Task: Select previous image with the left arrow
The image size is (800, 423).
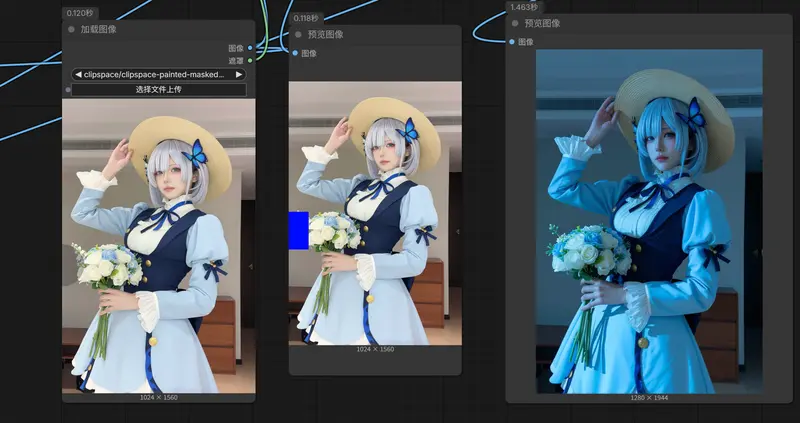Action: point(78,75)
